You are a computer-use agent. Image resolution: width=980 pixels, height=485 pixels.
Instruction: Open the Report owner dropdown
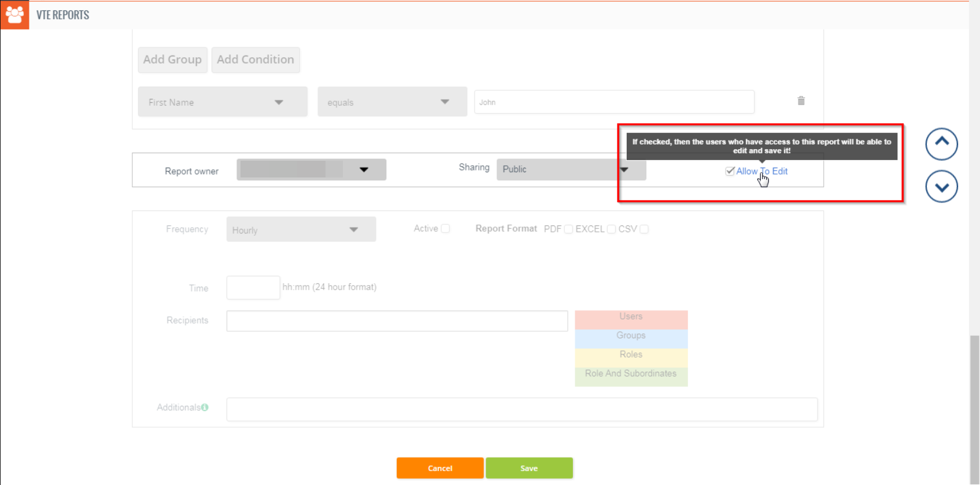click(x=311, y=169)
